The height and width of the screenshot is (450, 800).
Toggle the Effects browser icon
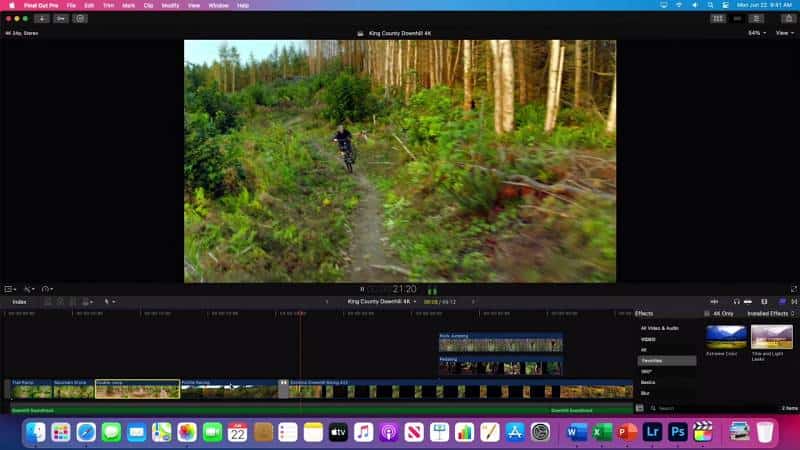point(782,302)
